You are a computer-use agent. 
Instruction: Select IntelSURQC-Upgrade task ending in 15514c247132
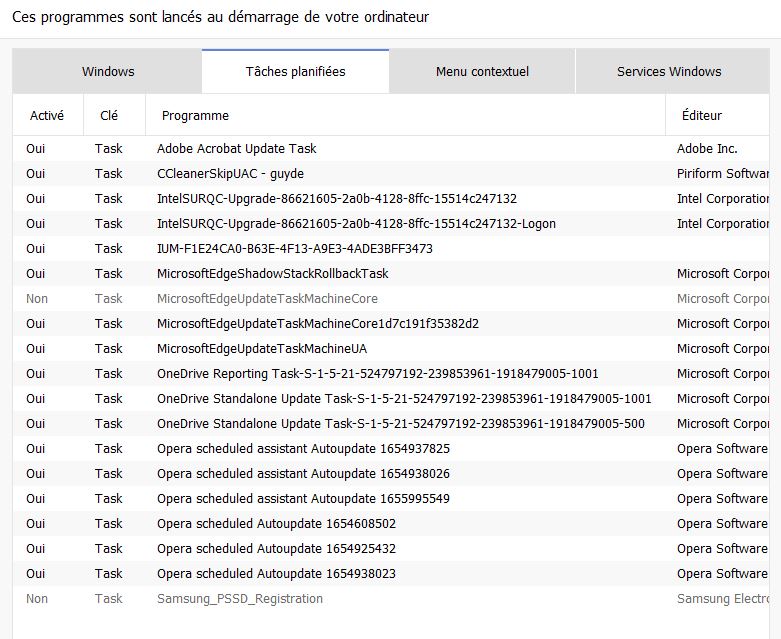(x=391, y=198)
